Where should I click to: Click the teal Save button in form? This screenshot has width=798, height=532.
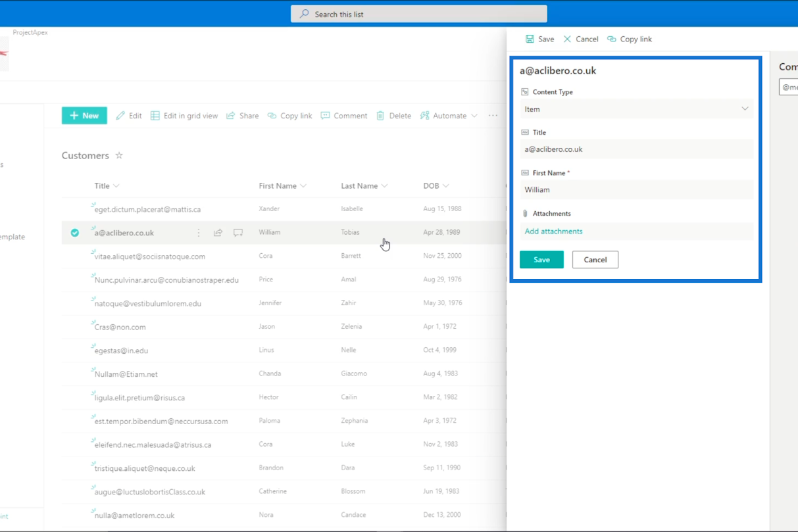541,260
